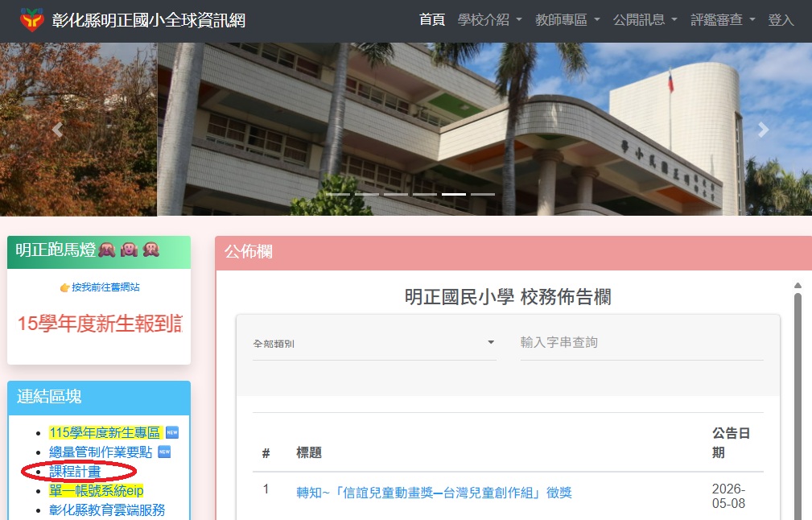Show next carousel slide arrow
812x520 pixels.
[763, 130]
